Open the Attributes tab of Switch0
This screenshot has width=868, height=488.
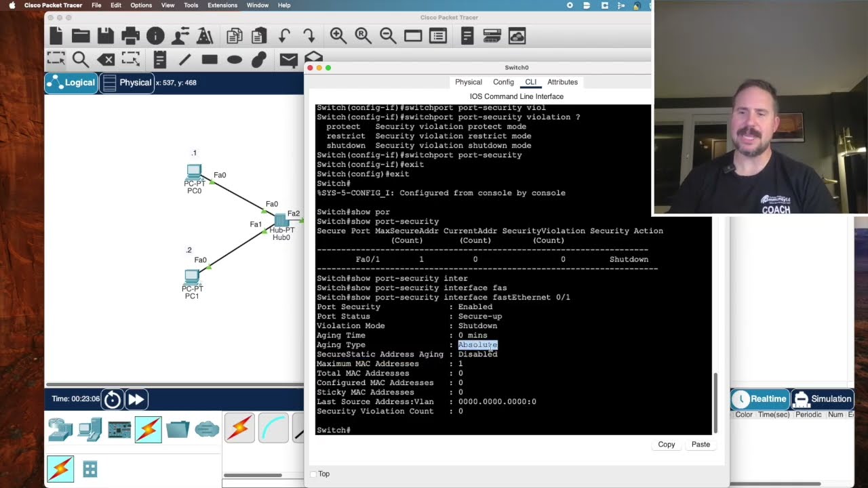(563, 82)
